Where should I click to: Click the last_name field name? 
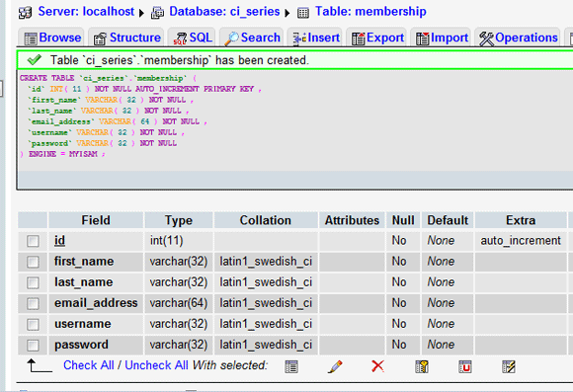83,282
